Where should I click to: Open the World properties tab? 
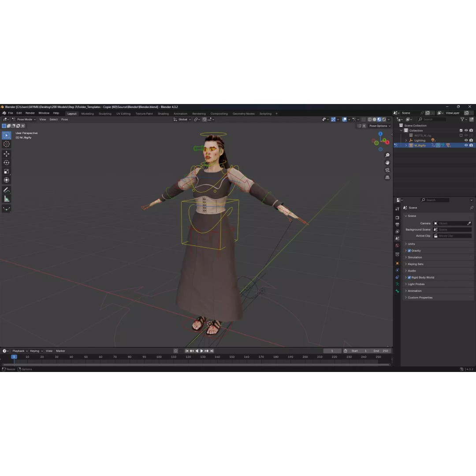point(397,245)
